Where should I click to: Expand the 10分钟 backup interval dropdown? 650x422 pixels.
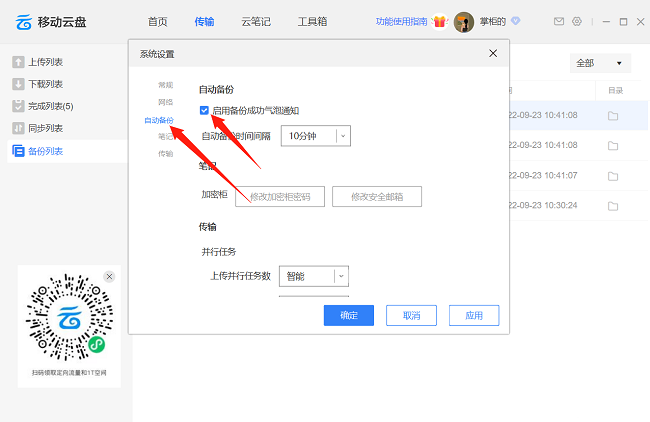point(343,135)
